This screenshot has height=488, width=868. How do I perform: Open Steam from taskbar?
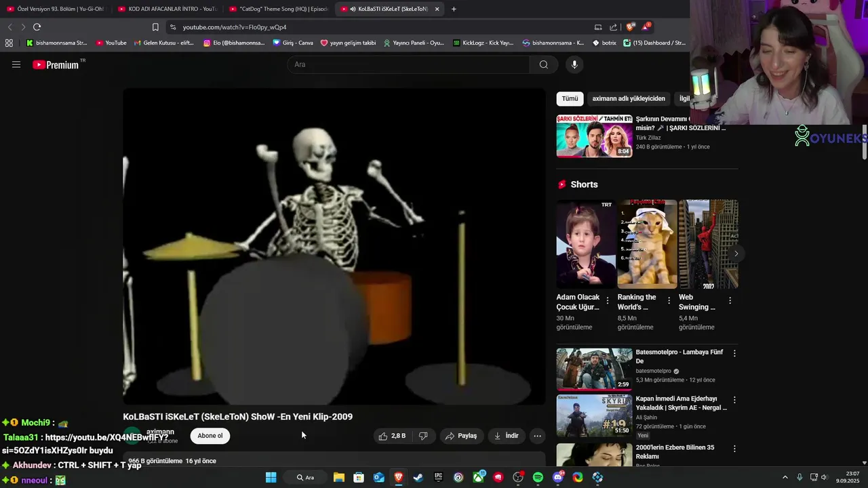click(x=418, y=477)
